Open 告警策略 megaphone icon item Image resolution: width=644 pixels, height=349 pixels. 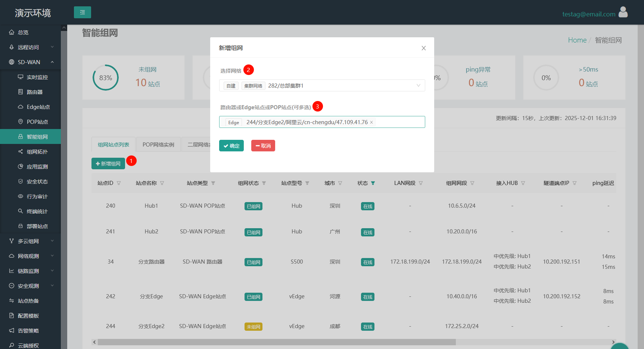pyautogui.click(x=12, y=331)
